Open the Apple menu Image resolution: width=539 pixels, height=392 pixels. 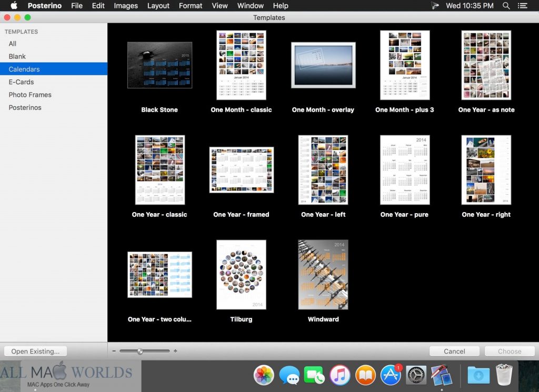(x=14, y=5)
